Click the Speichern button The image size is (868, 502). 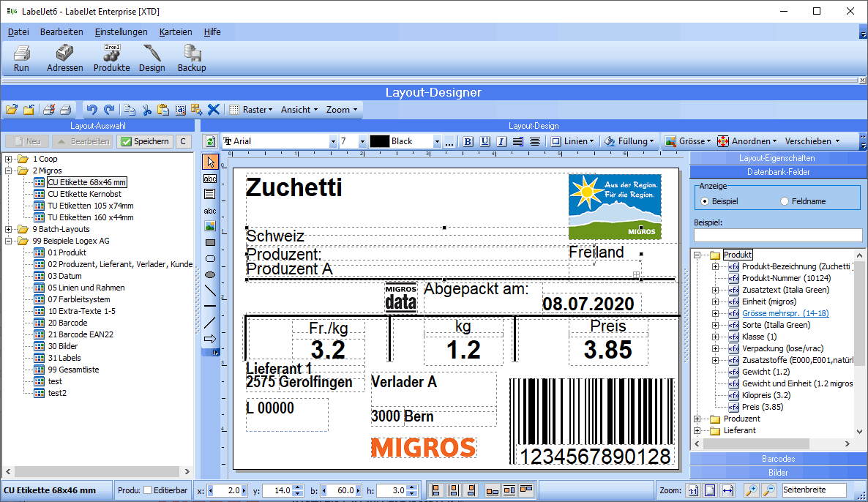tap(145, 141)
